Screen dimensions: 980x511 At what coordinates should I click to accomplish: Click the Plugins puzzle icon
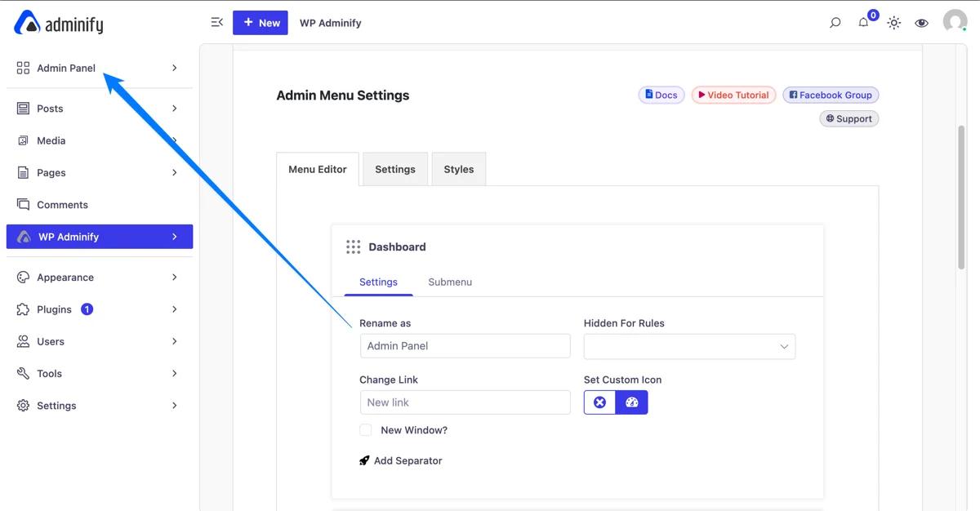(x=23, y=309)
